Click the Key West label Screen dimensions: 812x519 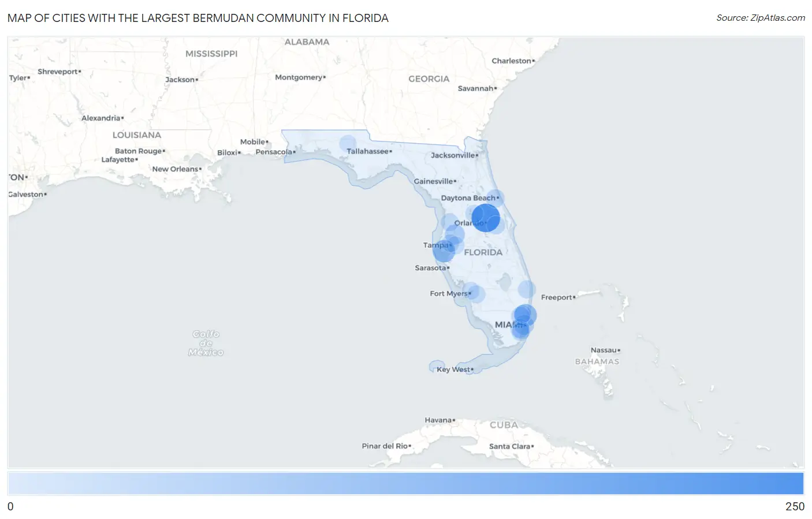coord(453,369)
